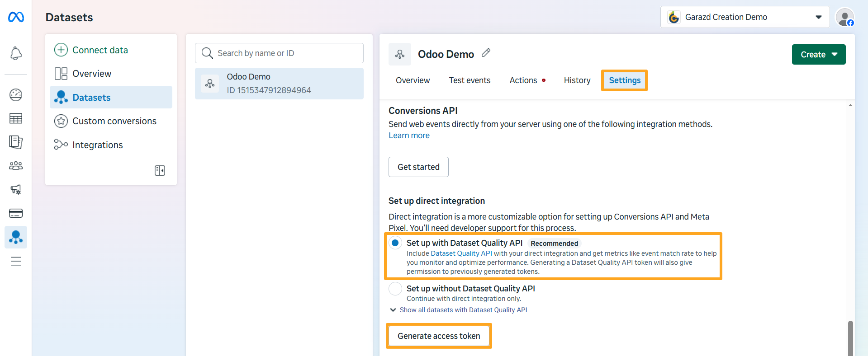Viewport: 868px width, 356px height.
Task: Click the ID 1515347912894964 text
Action: pyautogui.click(x=269, y=90)
